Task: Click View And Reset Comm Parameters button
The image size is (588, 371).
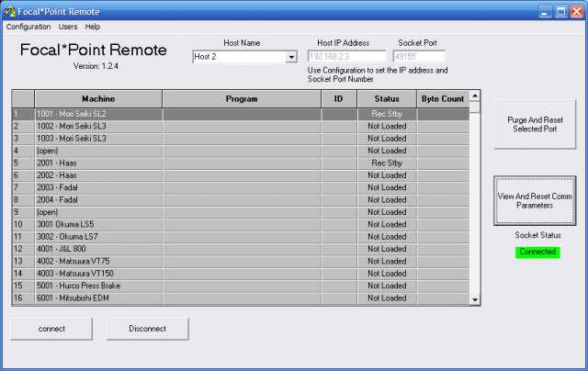Action: tap(535, 201)
